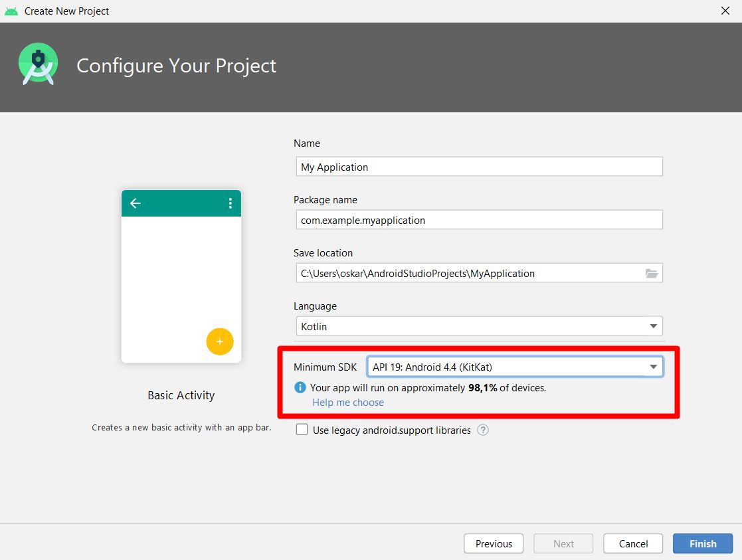Click the Android icon in title bar

(11, 11)
